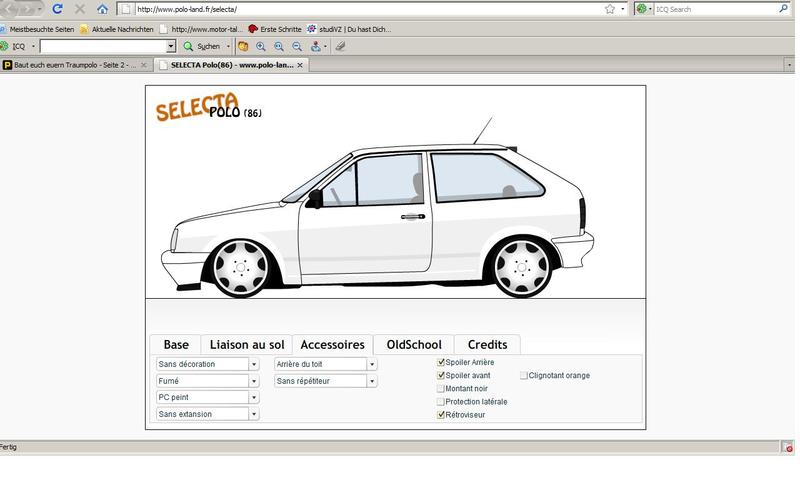Expand the PC peint dropdown
This screenshot has height=485, width=800.
coord(254,397)
